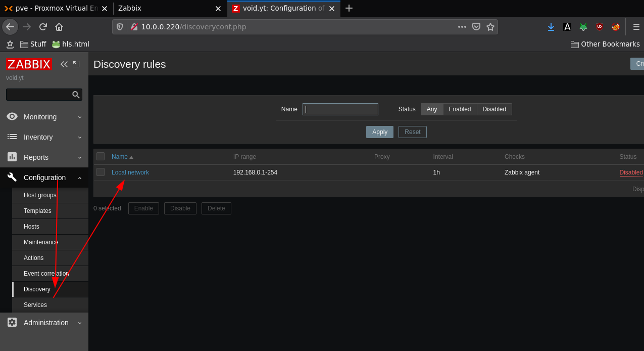Sort table by Name column
644x351 pixels.
[x=122, y=157]
